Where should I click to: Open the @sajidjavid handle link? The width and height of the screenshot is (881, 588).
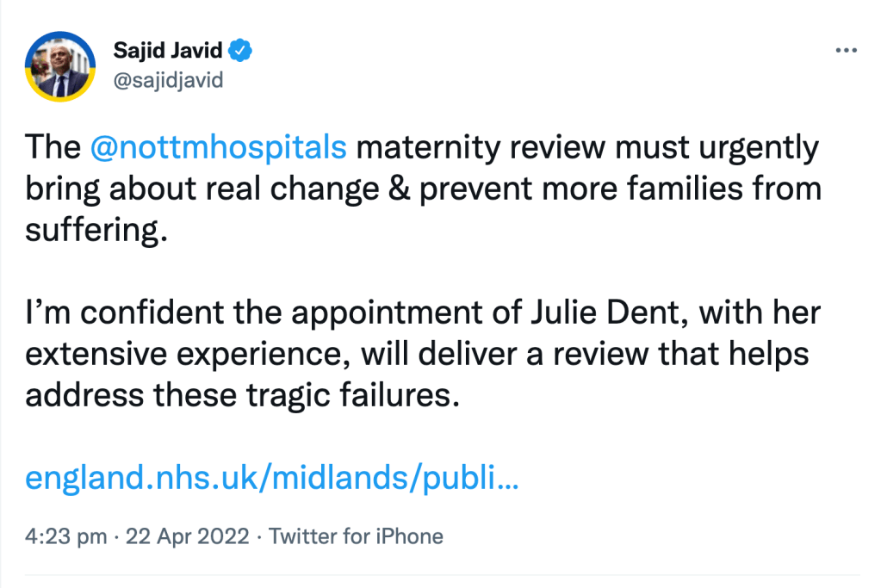[168, 80]
